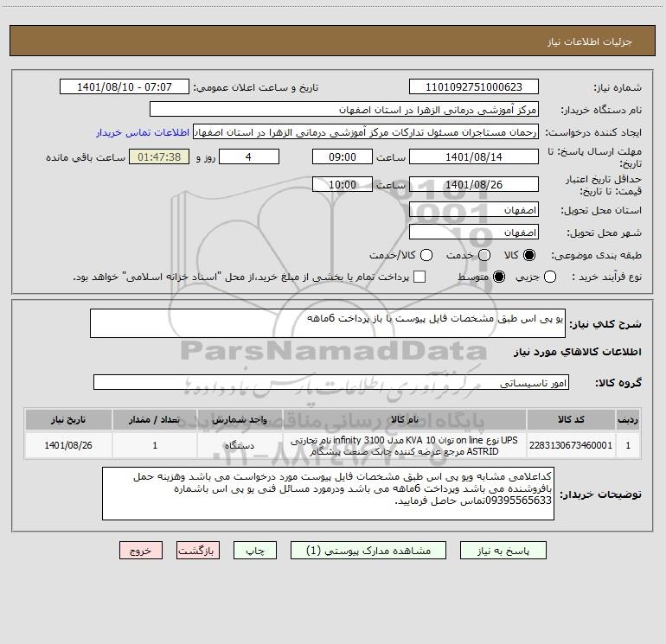Click quantity cell showing 1
Image resolution: width=666 pixels, height=644 pixels.
click(155, 445)
